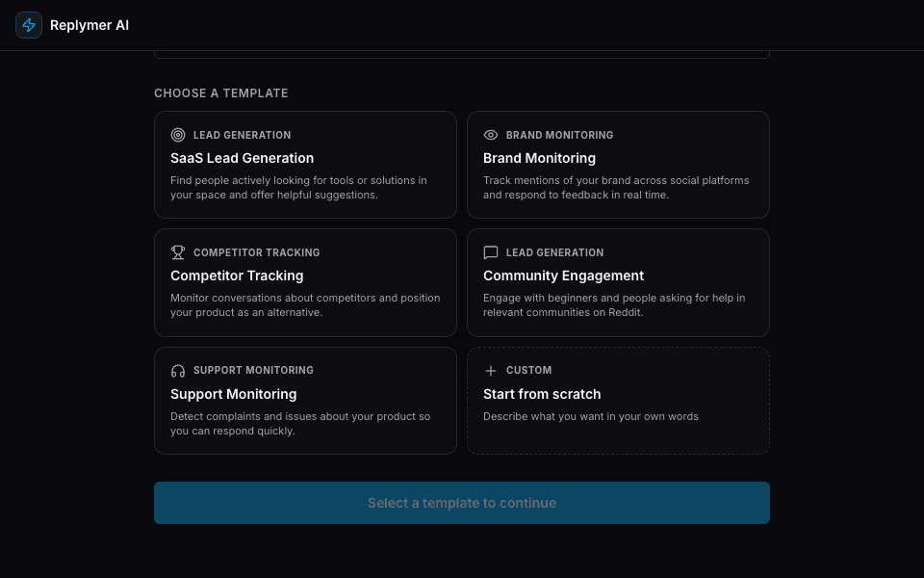Click the LEAD GENERATION label on first card
This screenshot has width=924, height=578.
(242, 135)
